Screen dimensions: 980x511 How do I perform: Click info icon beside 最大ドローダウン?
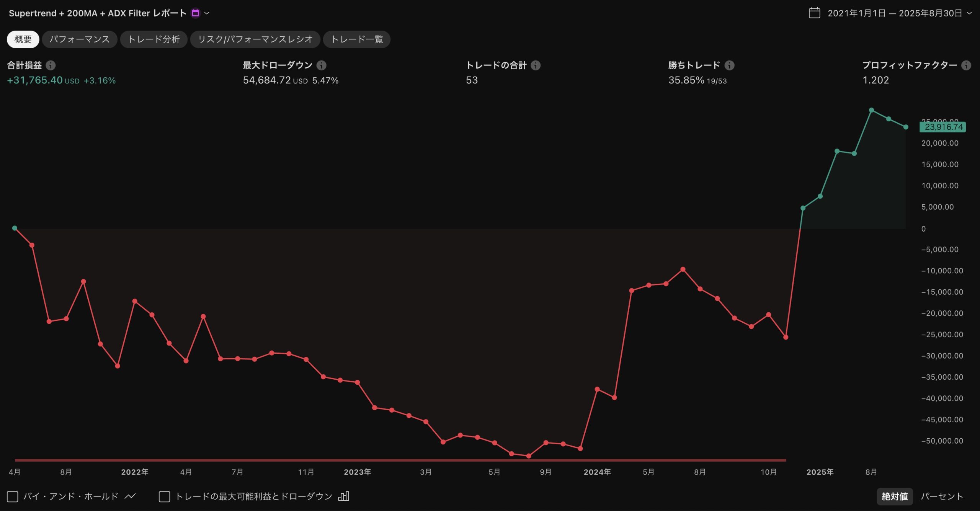[322, 65]
